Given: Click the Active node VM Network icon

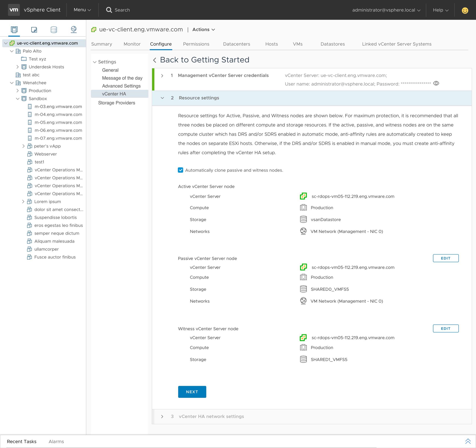Looking at the screenshot, I should coord(303,231).
